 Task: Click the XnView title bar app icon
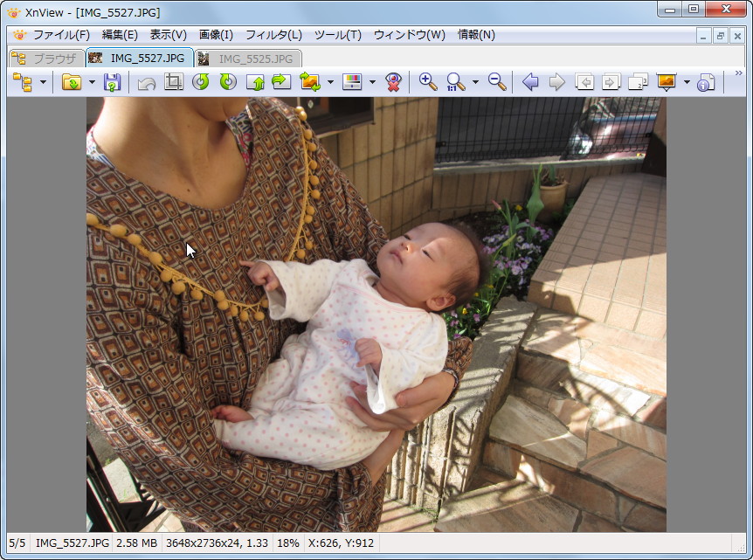tap(14, 13)
